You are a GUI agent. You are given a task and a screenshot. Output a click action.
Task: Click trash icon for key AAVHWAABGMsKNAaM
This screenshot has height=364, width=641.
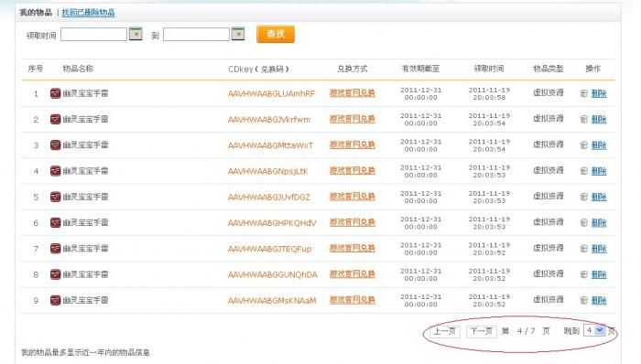584,300
